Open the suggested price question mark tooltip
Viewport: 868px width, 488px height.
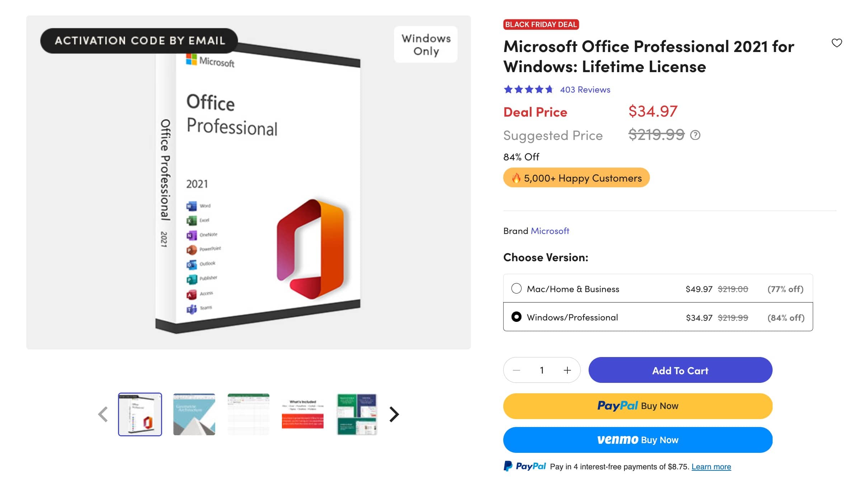[695, 135]
